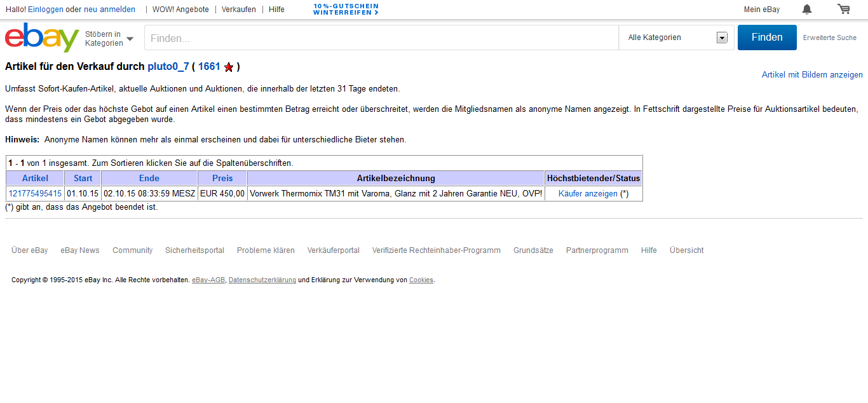Click the end time 02.10.15 08:33:59 MESZ
868x403 pixels.
(149, 194)
